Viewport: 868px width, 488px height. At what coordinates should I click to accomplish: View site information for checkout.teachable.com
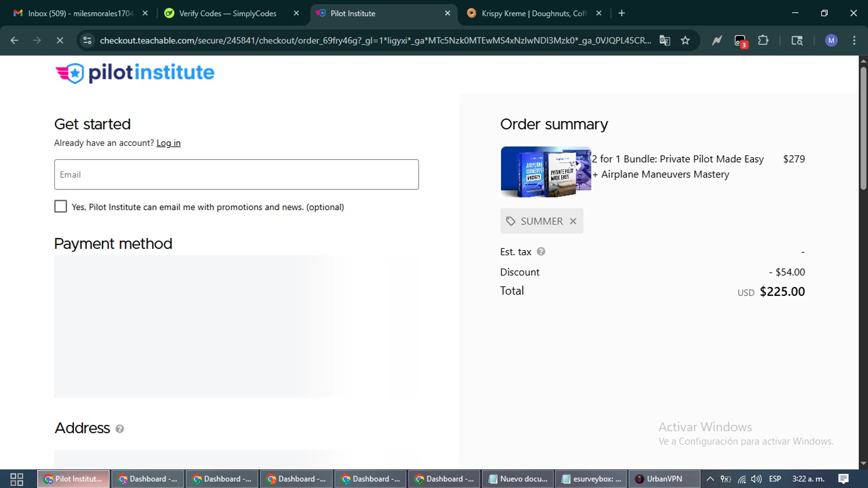(87, 41)
